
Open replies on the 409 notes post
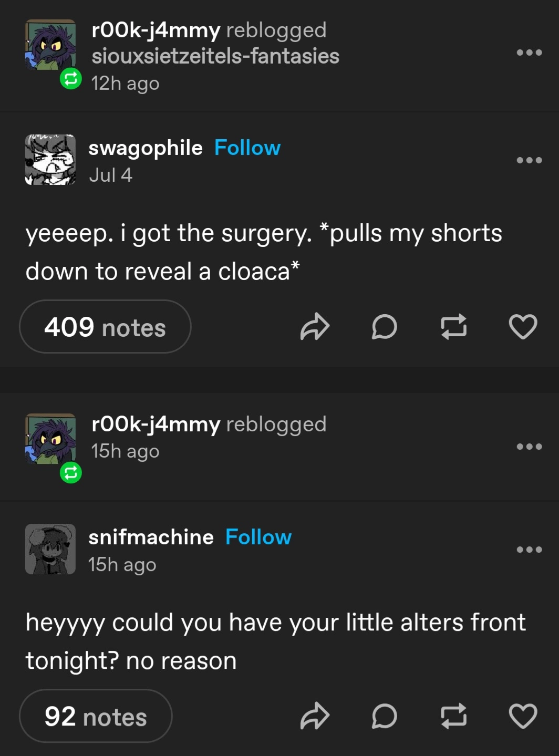[384, 327]
